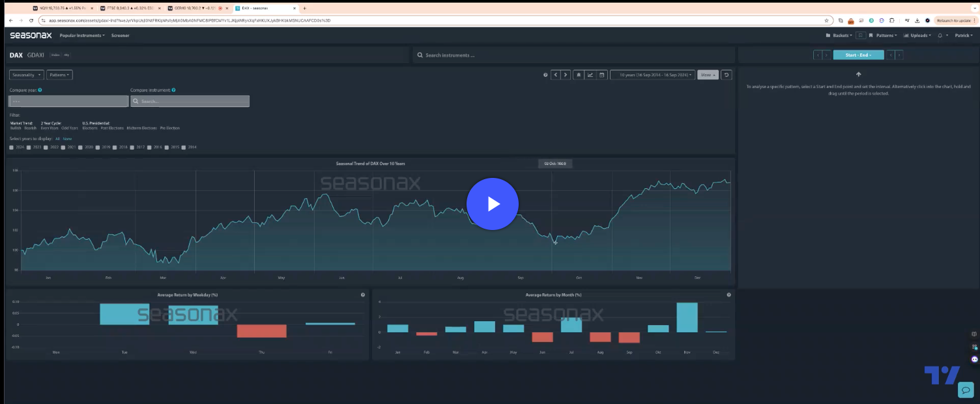Apply the Bearish market trend filter

[31, 128]
